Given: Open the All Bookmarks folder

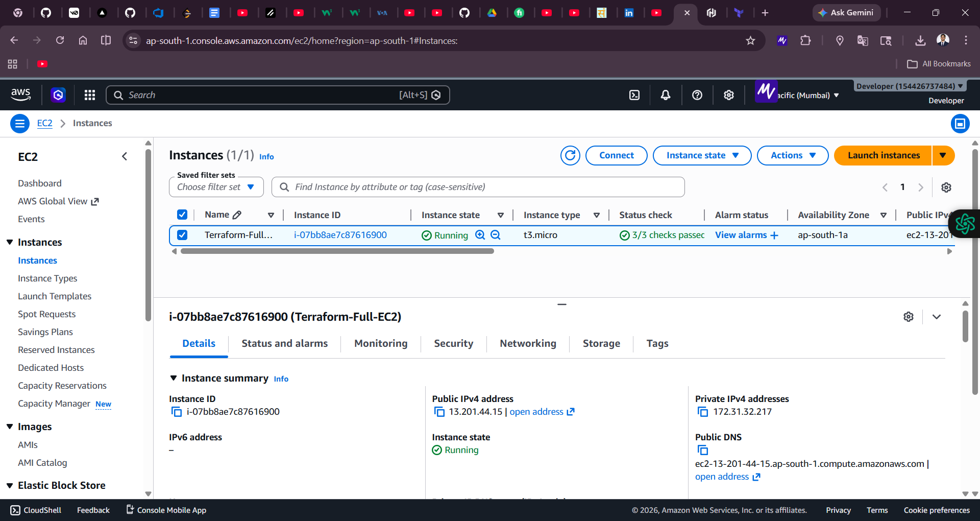Looking at the screenshot, I should click(x=939, y=64).
